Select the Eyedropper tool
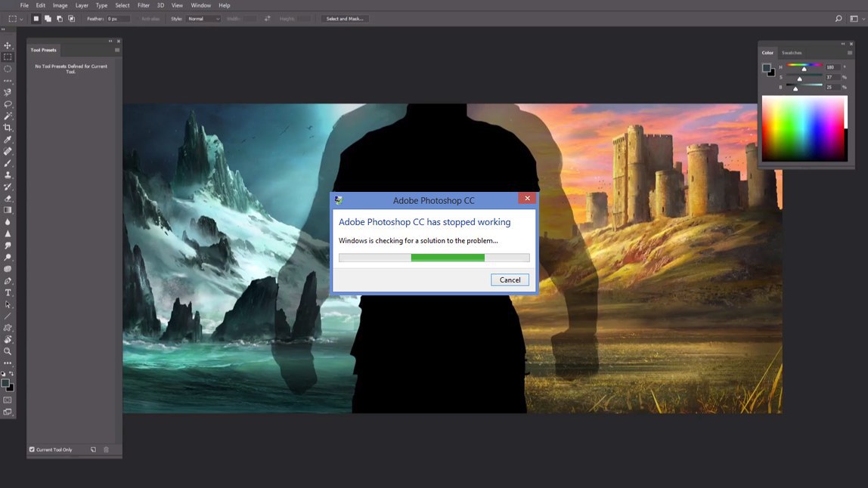The image size is (868, 488). 8,140
